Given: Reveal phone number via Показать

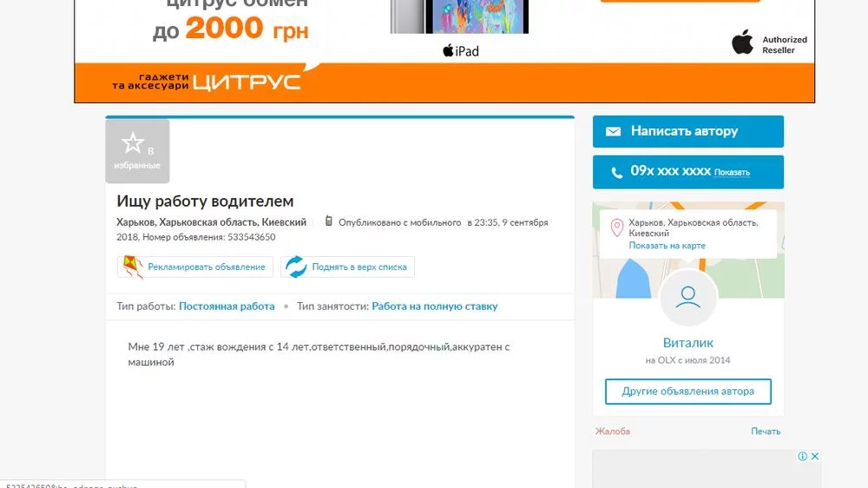Looking at the screenshot, I should click(732, 172).
